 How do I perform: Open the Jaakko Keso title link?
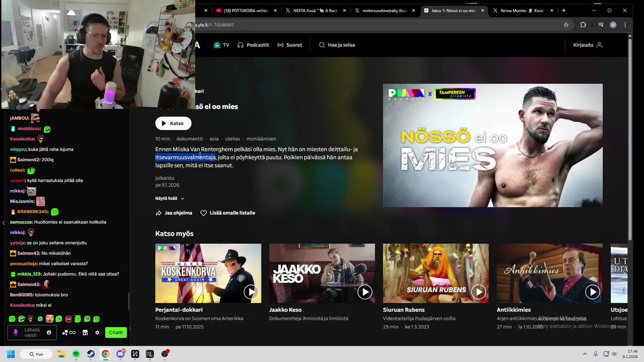(285, 310)
